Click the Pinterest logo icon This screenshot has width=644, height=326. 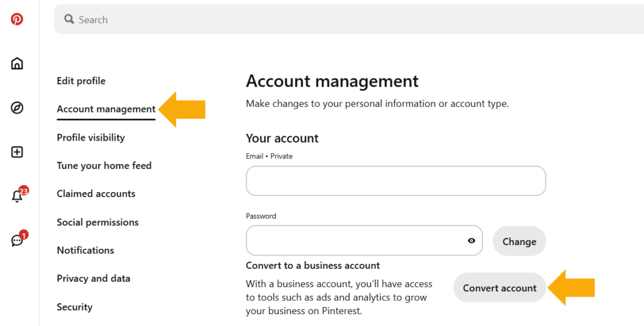pyautogui.click(x=17, y=19)
